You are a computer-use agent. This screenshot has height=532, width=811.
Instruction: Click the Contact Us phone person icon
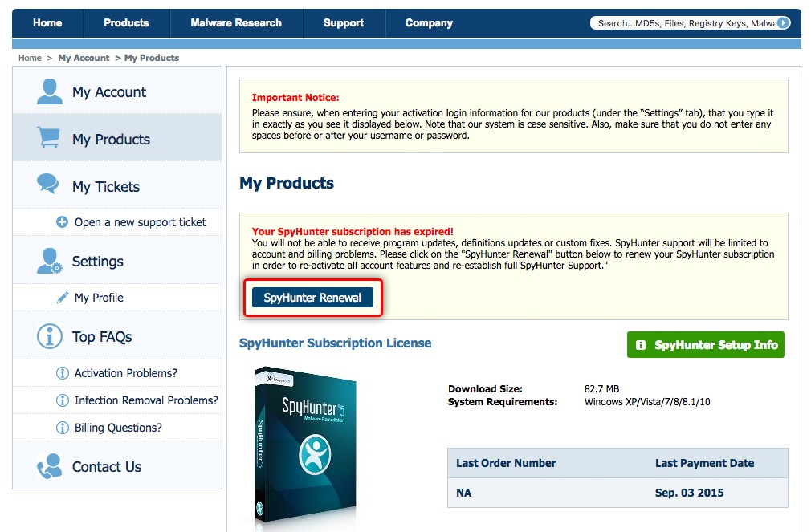[x=50, y=466]
